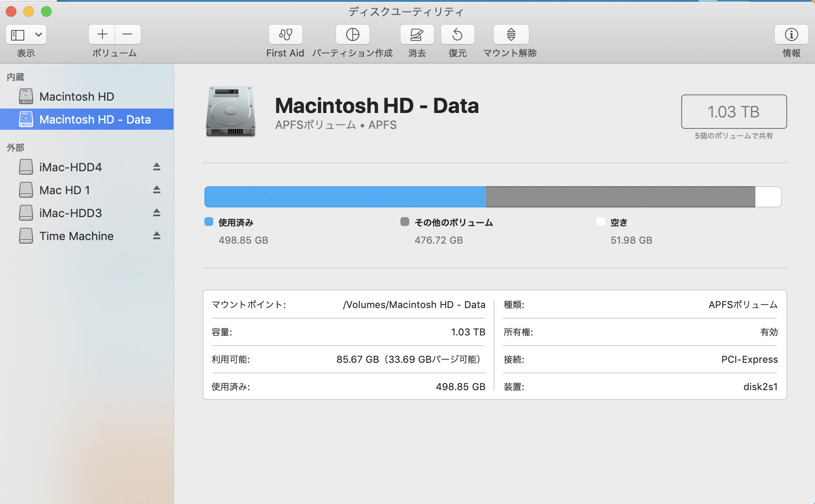Viewport: 815px width, 504px height.
Task: Click the 1.03 TB capacity box
Action: pyautogui.click(x=733, y=112)
